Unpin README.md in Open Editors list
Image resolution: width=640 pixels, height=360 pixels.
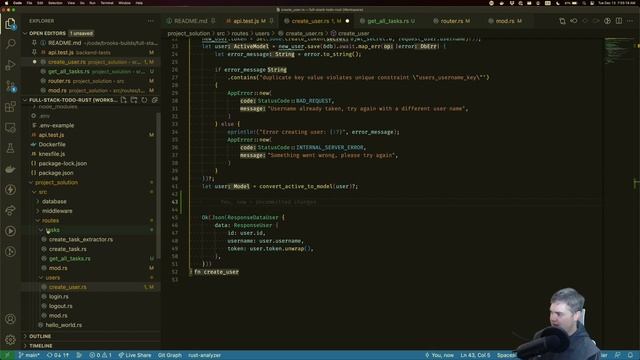pyautogui.click(x=34, y=43)
